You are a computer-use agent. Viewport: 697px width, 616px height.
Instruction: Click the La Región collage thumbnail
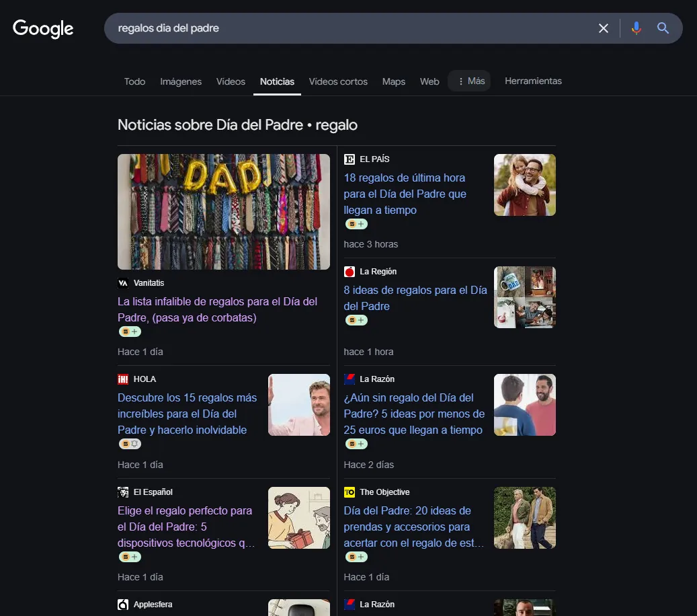tap(524, 297)
